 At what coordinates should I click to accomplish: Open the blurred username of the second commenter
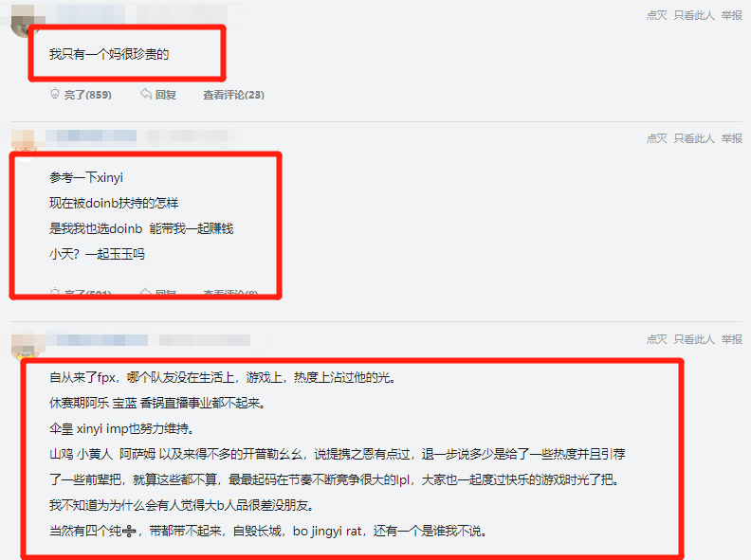pos(91,135)
